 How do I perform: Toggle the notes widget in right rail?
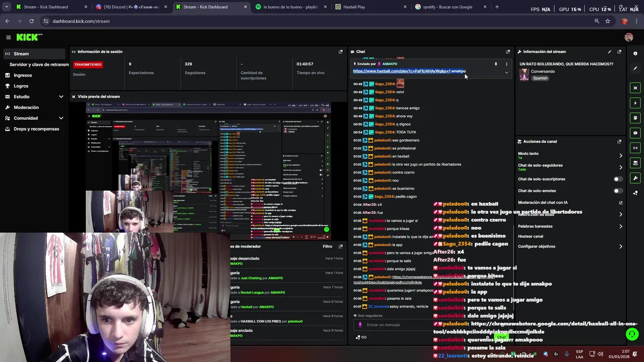tap(635, 118)
